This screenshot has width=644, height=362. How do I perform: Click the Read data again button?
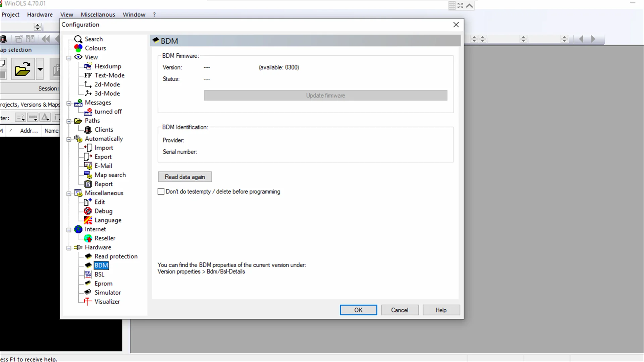coord(185,177)
